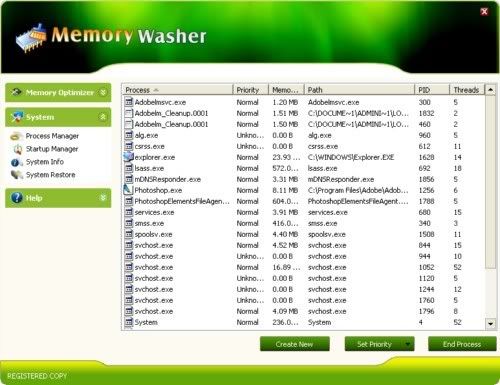Select the Memory Optimizer sidebar header
This screenshot has width=500, height=385.
pos(58,92)
